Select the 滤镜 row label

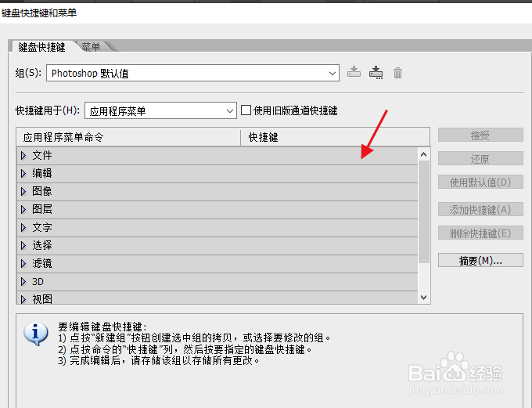click(42, 264)
